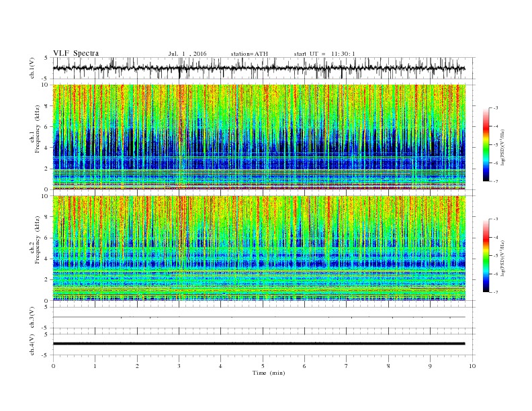
Task: Click inside the ch.1 spectrogram panel
Action: [x=259, y=137]
